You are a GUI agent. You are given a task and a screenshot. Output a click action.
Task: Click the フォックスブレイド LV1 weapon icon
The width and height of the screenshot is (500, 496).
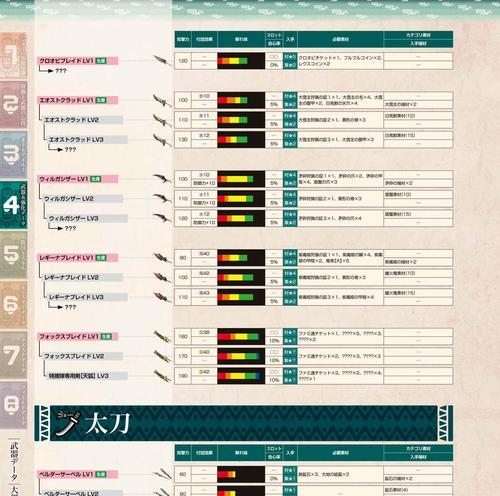coord(162,337)
